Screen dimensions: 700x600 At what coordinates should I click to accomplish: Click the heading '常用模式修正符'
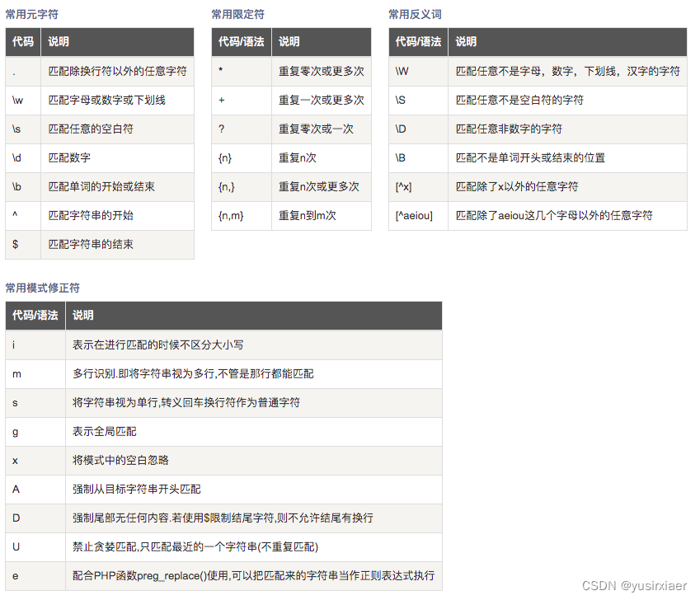click(42, 288)
